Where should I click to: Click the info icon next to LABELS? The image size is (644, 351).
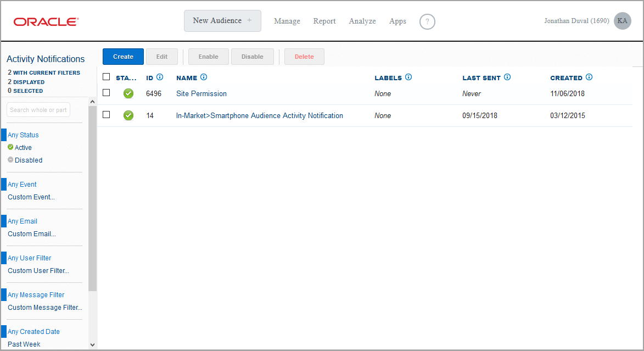click(x=408, y=77)
